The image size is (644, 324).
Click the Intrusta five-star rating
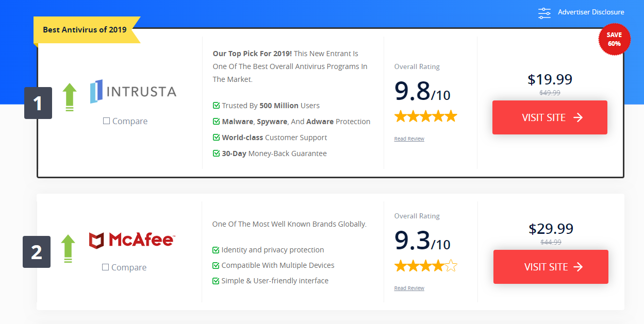point(425,116)
